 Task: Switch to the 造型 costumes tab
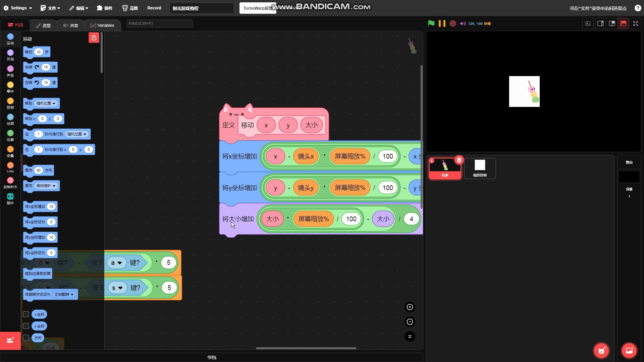pyautogui.click(x=43, y=25)
